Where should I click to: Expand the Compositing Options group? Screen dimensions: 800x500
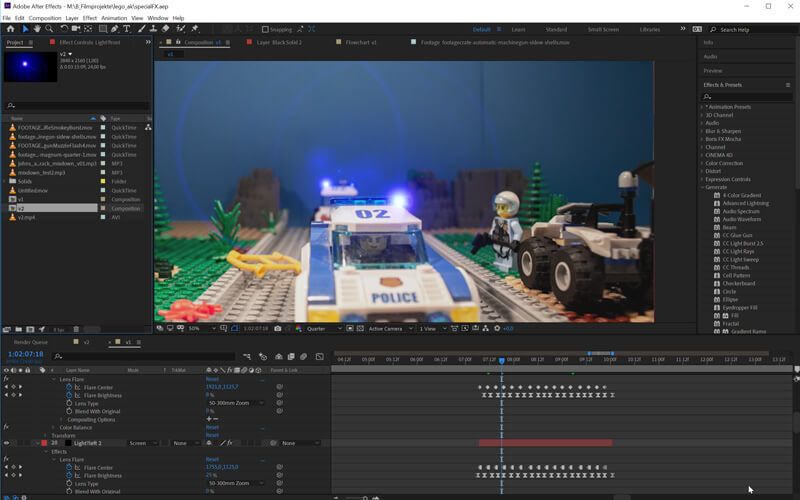click(x=62, y=419)
